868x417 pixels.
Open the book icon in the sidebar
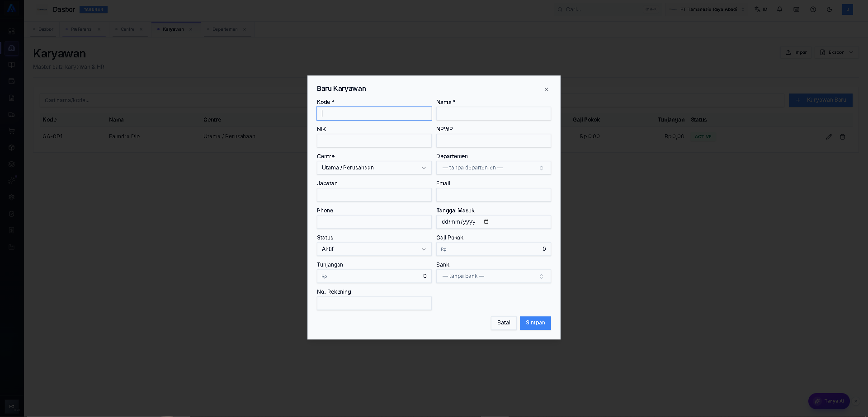tap(12, 65)
